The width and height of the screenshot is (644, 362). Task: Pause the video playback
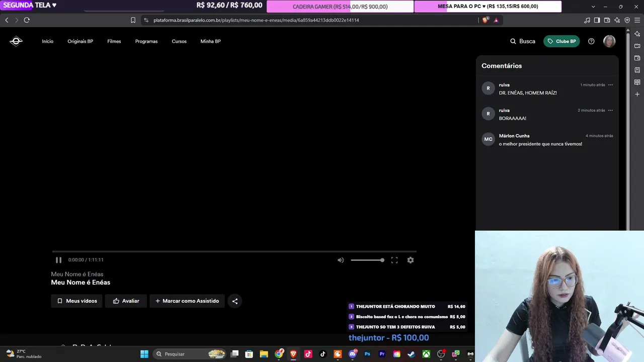58,260
